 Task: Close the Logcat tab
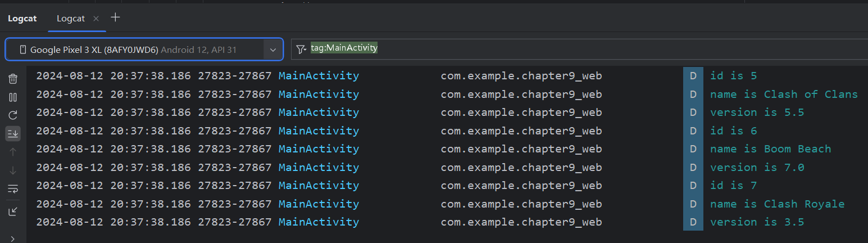click(96, 19)
